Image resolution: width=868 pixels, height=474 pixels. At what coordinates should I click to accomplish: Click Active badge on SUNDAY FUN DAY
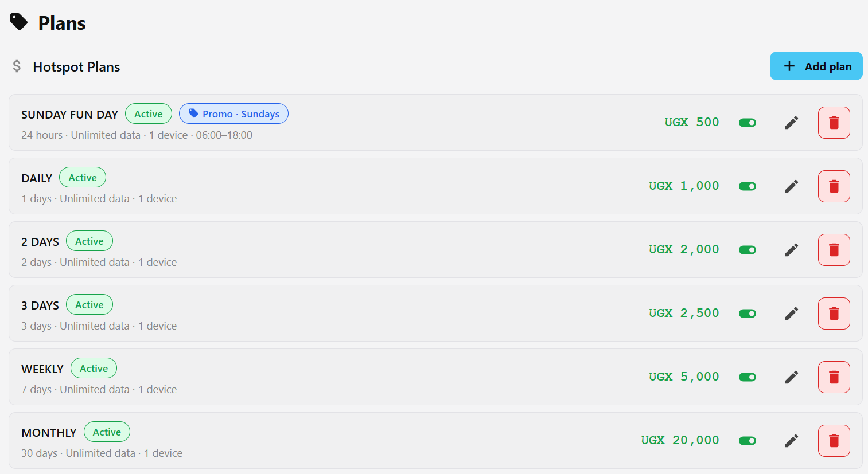(x=149, y=113)
